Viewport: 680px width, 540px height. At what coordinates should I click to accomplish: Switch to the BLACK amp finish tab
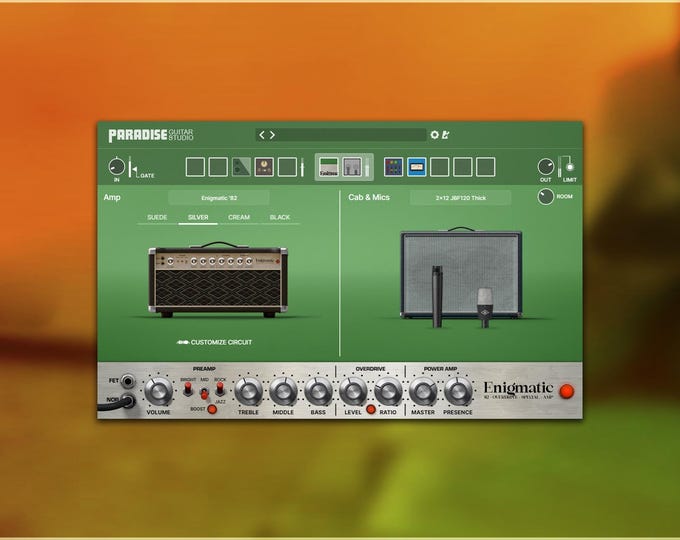pyautogui.click(x=280, y=217)
